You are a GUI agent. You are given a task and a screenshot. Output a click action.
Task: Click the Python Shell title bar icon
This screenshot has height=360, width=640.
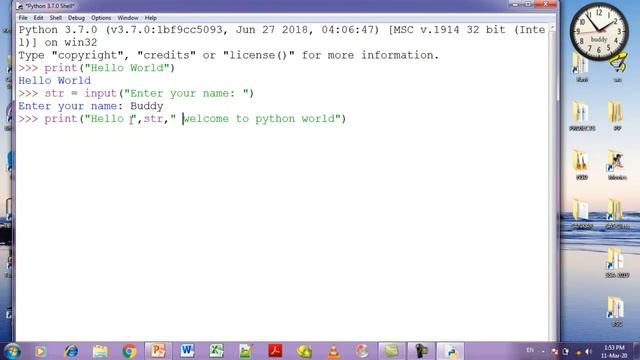(x=20, y=6)
